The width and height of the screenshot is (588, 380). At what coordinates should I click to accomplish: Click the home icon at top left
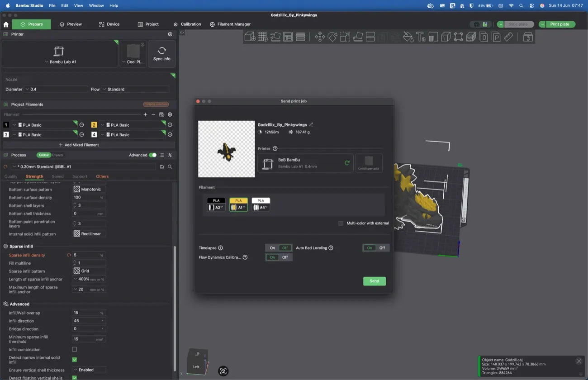(x=6, y=24)
